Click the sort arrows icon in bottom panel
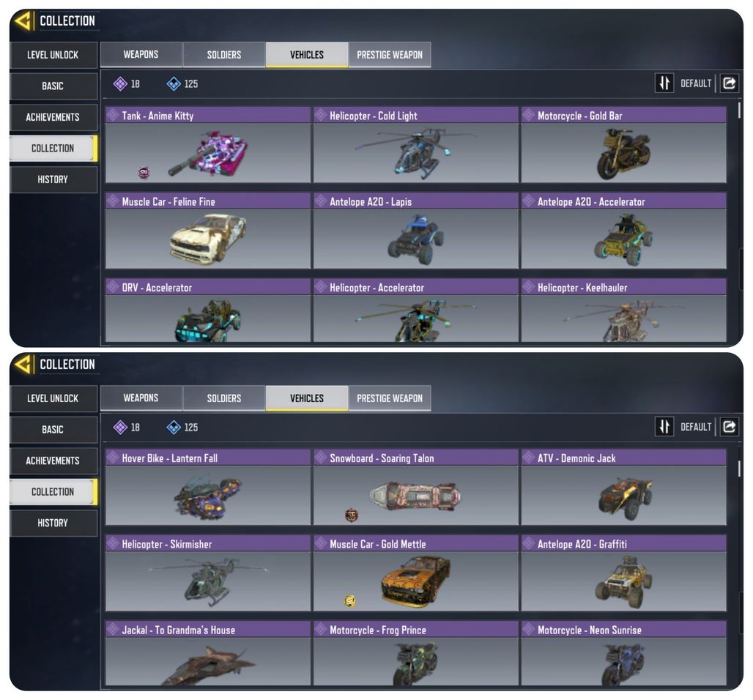Image resolution: width=753 pixels, height=700 pixels. pos(664,426)
